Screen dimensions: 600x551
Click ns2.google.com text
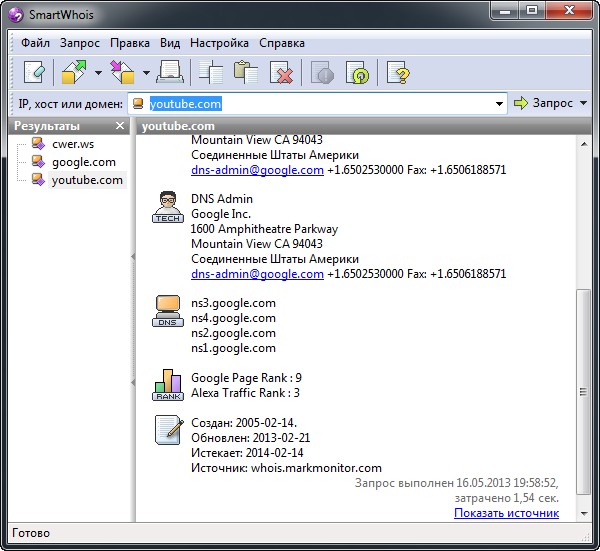(x=233, y=333)
